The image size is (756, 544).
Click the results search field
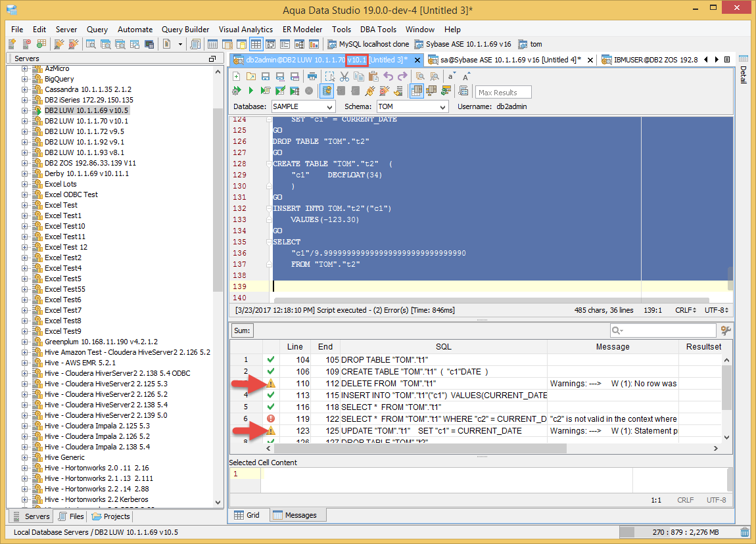[663, 330]
